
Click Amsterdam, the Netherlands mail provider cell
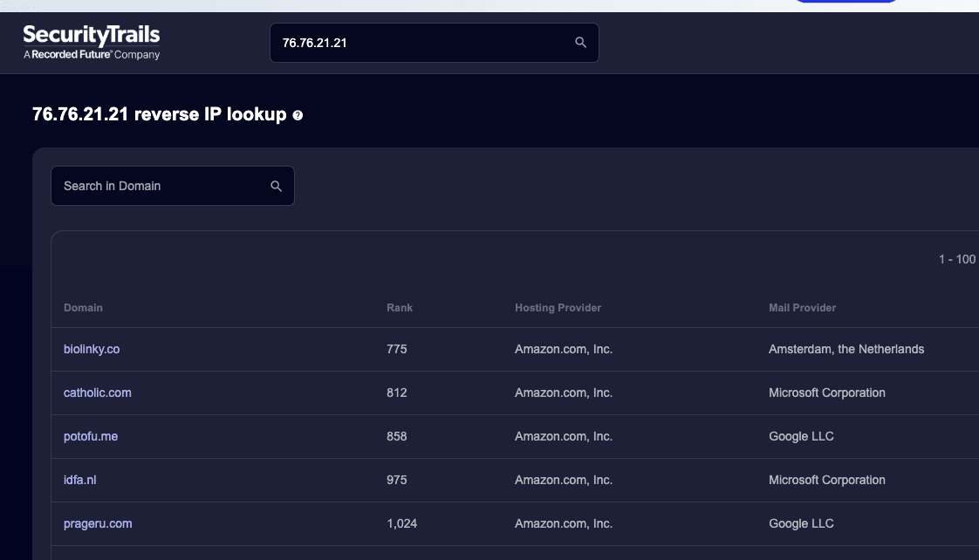(845, 349)
